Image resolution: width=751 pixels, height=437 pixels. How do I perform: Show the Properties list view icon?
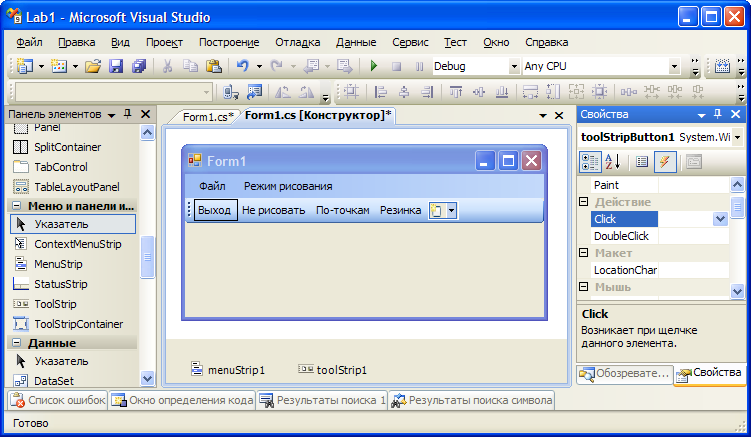(x=642, y=162)
